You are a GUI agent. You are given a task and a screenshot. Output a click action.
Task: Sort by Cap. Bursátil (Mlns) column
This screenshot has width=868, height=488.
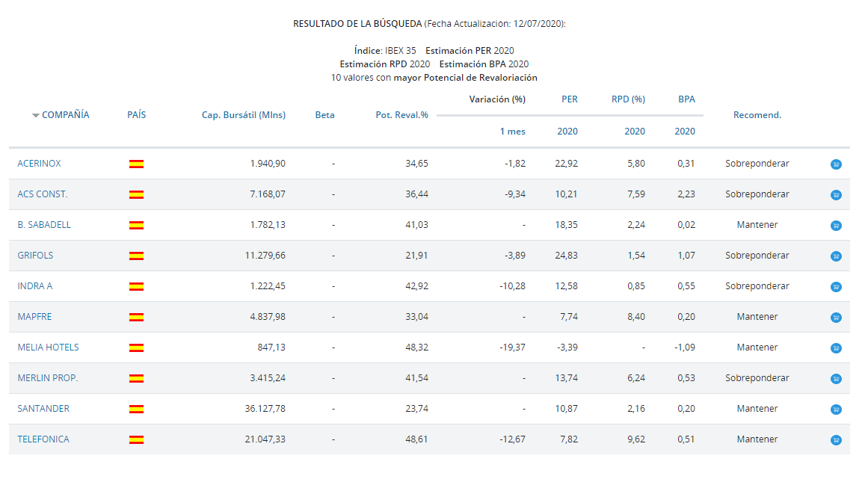[244, 115]
